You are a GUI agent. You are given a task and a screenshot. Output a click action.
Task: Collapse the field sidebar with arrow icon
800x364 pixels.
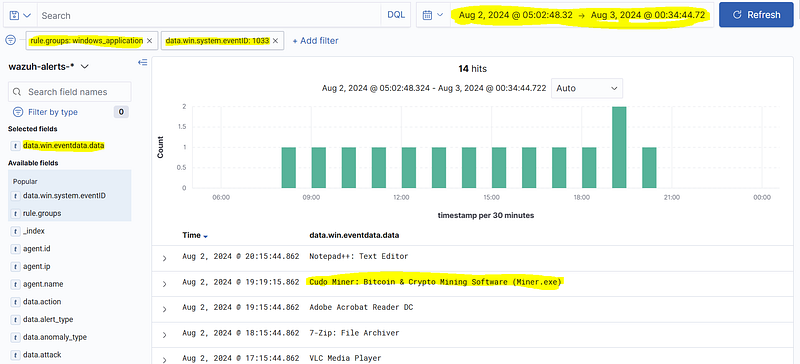(x=143, y=62)
